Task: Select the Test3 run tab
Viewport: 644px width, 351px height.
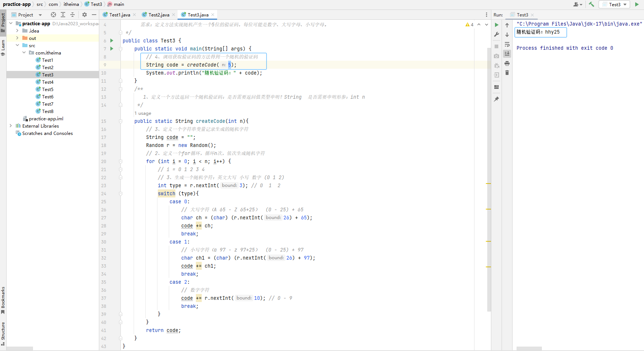Action: 522,15
